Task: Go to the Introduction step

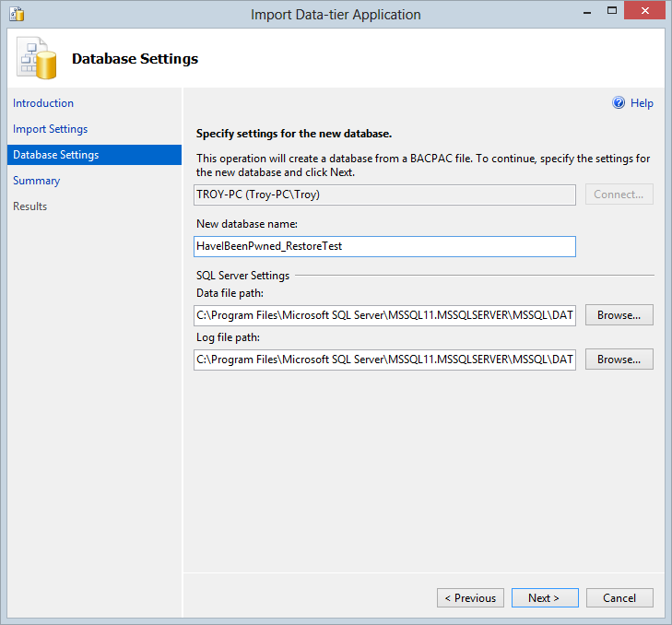Action: (x=43, y=103)
